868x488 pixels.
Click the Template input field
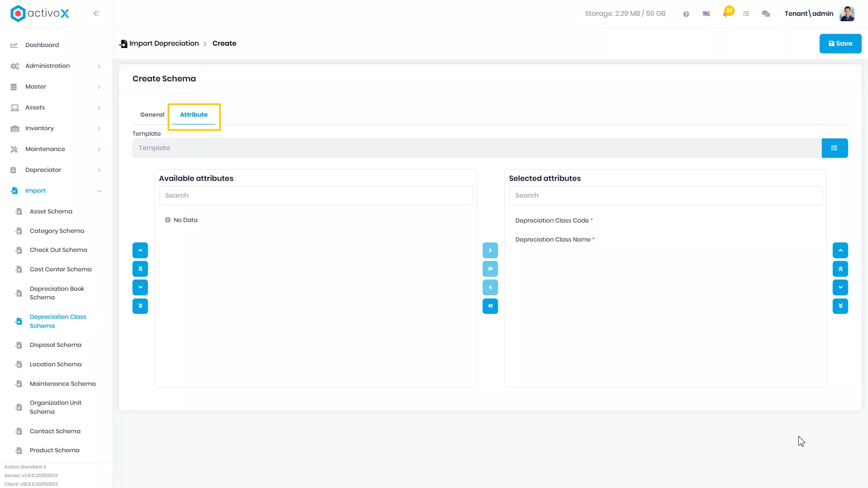click(x=477, y=148)
